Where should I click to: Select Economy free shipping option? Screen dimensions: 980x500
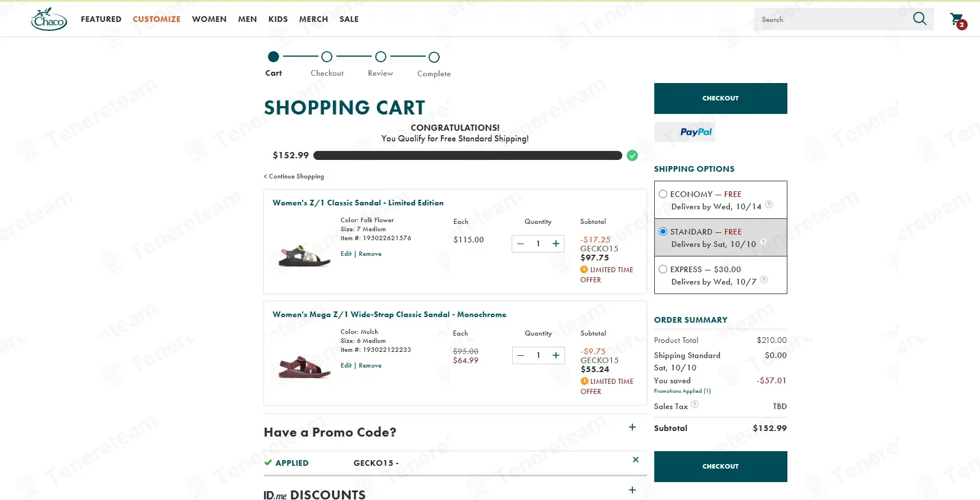663,194
